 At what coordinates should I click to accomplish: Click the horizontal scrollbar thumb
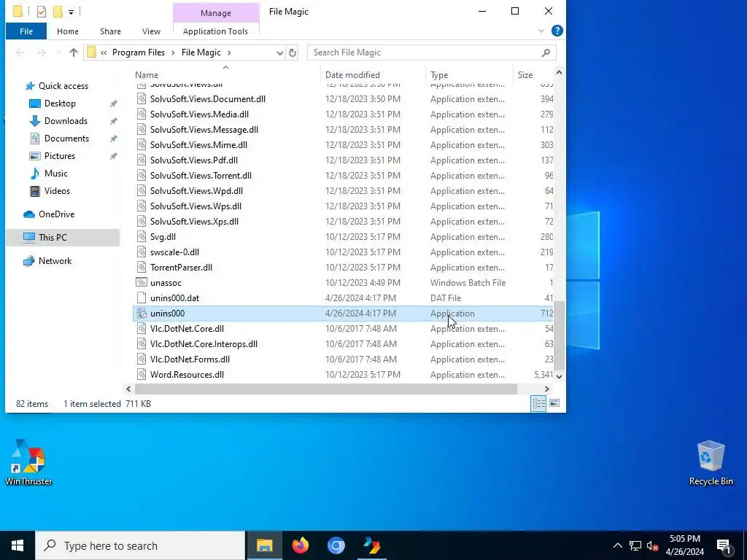(x=326, y=389)
